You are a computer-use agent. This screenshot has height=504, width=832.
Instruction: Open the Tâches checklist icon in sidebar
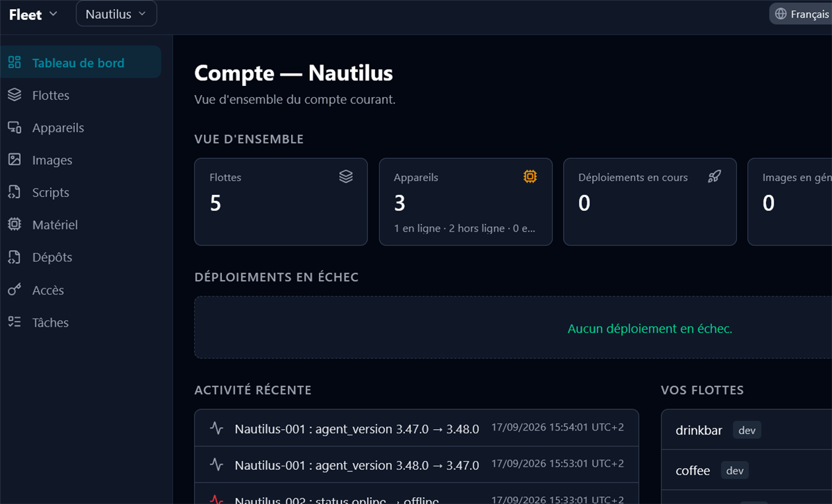click(x=15, y=322)
